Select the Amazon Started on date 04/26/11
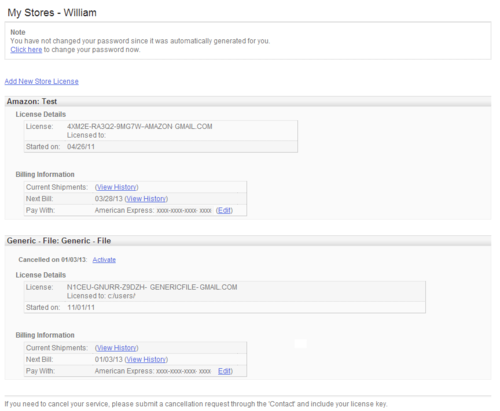The width and height of the screenshot is (500, 411). [x=81, y=147]
